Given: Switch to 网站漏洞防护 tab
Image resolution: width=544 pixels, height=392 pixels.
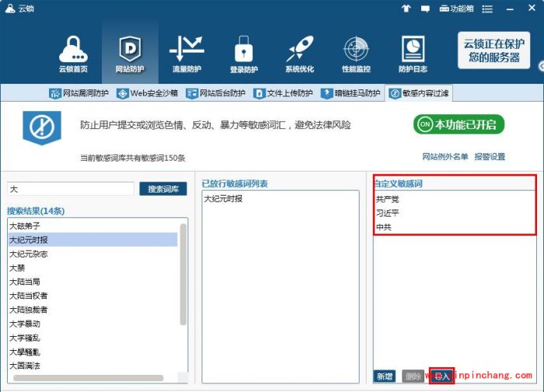Looking at the screenshot, I should (x=78, y=93).
